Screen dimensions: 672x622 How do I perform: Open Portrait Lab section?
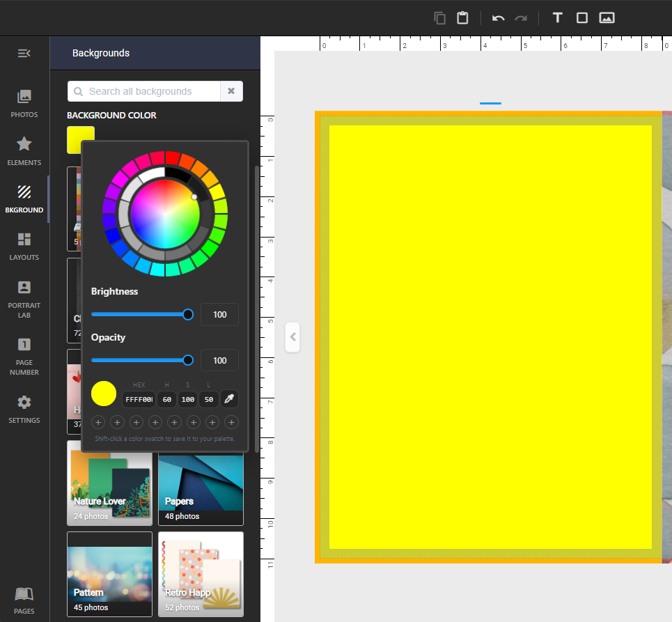click(x=24, y=300)
